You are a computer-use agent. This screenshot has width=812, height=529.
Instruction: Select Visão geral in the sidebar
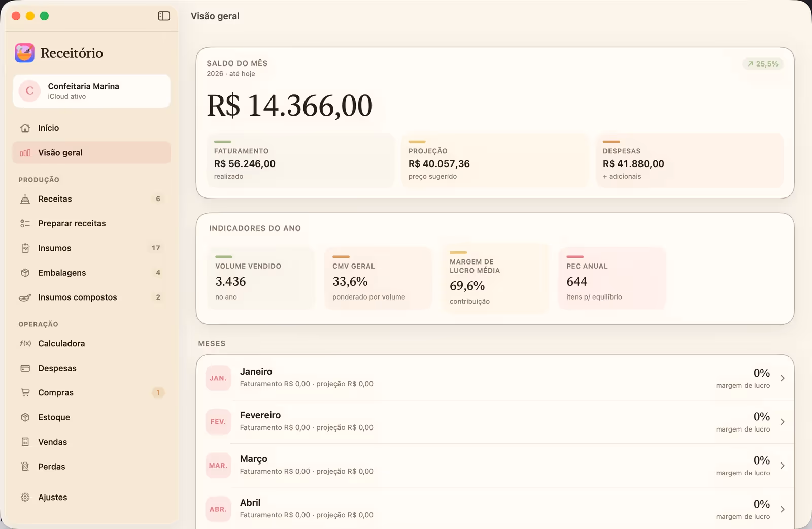91,153
